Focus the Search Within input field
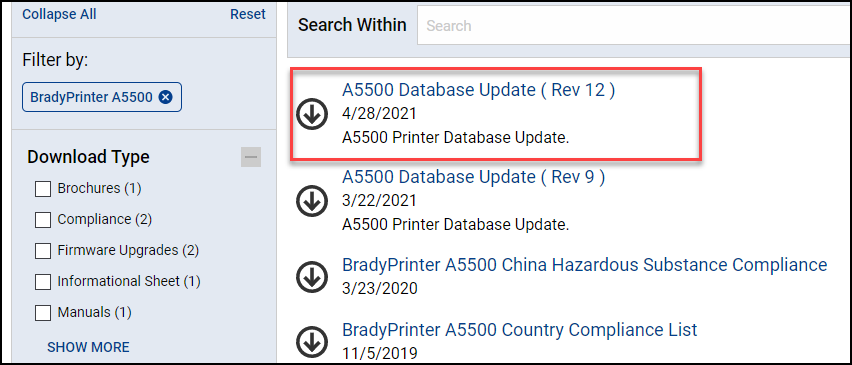 pyautogui.click(x=634, y=26)
